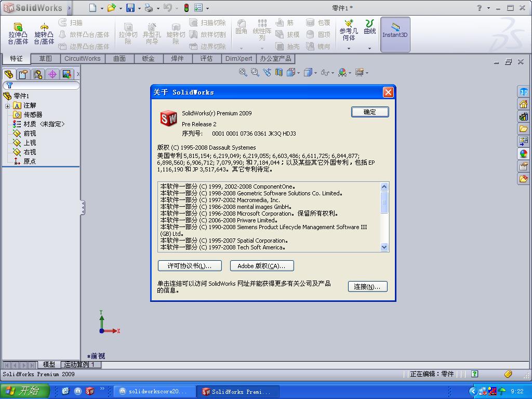Switch to the 钣金 tab
The image size is (532, 399).
[148, 59]
